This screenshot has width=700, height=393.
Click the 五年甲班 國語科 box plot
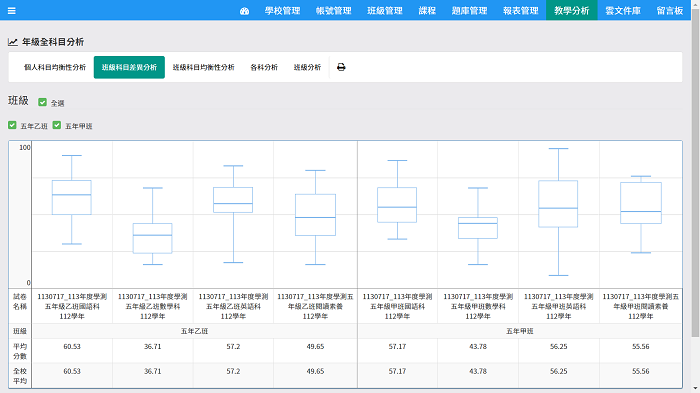pyautogui.click(x=397, y=200)
